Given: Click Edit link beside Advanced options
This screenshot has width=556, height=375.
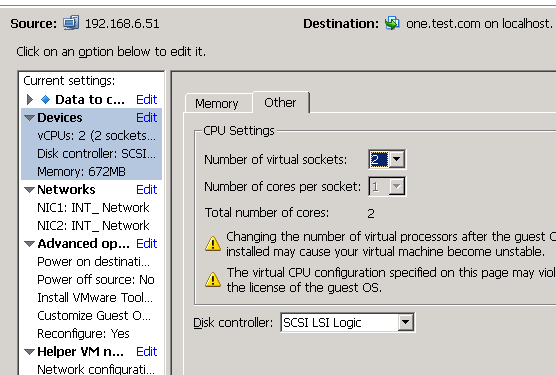Looking at the screenshot, I should click(146, 243).
